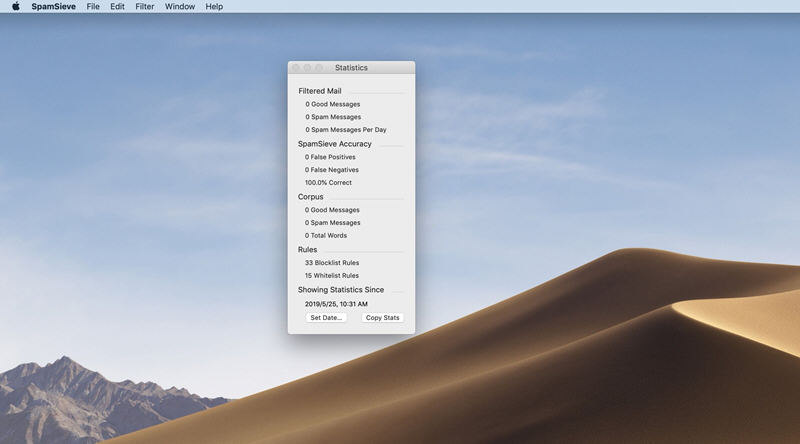The image size is (800, 444).
Task: Click '0 Spam Messages Per Day'
Action: pyautogui.click(x=346, y=130)
